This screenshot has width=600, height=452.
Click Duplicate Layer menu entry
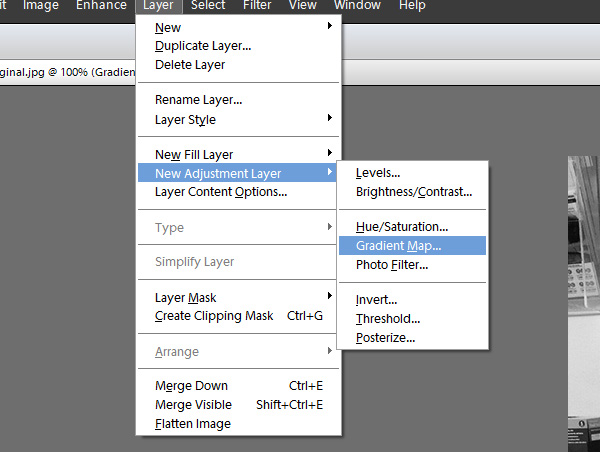point(238,46)
